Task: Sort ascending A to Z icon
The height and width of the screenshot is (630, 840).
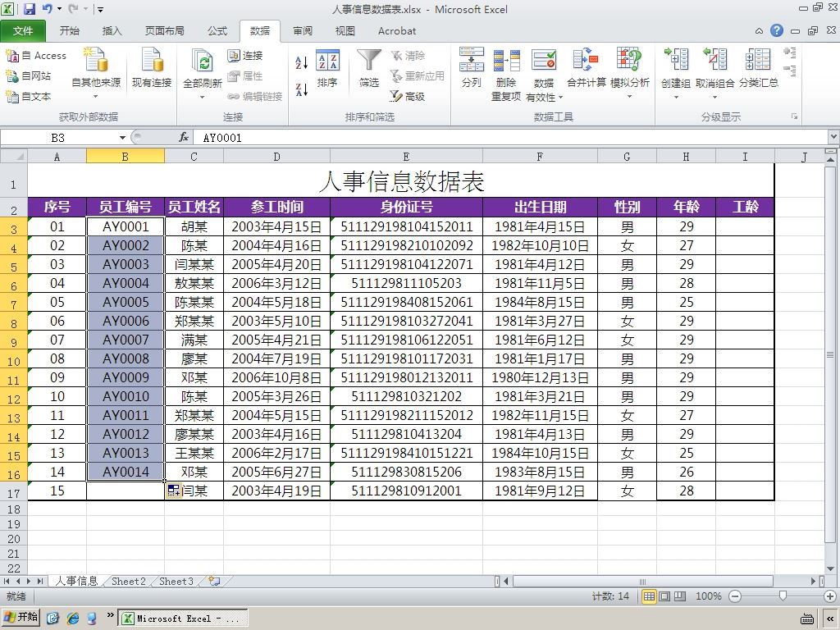Action: [302, 62]
